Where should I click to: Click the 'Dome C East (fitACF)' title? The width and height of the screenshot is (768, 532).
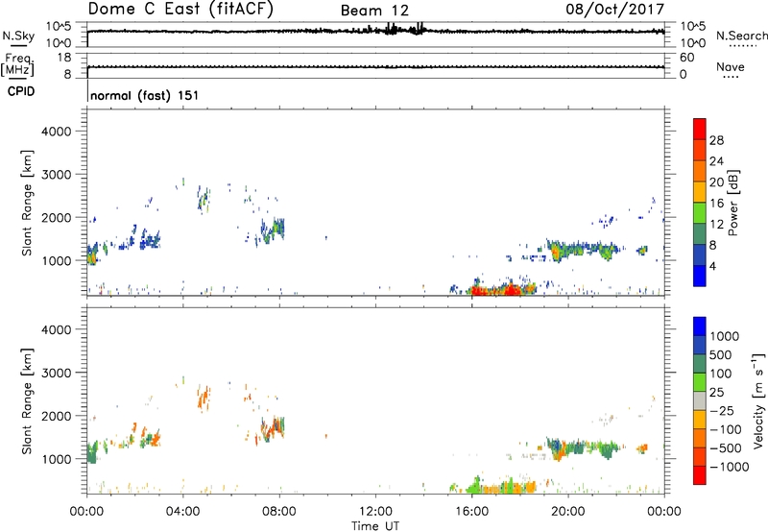(x=180, y=10)
